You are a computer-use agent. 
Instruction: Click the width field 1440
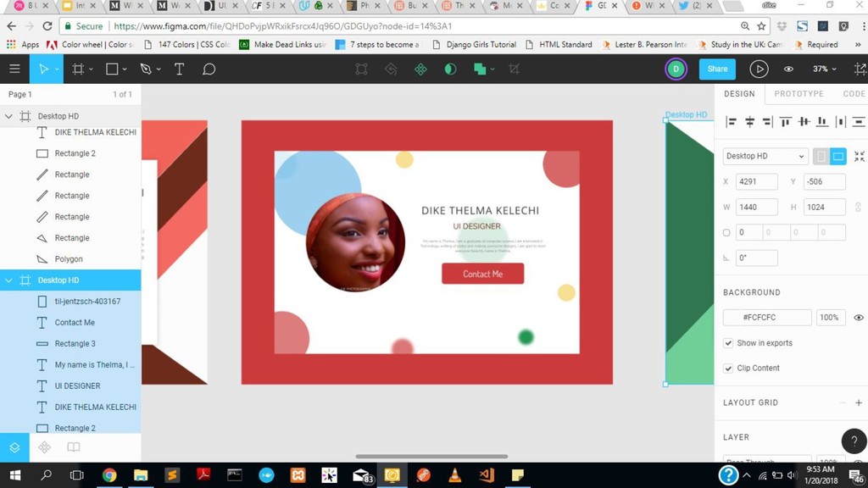tap(756, 207)
